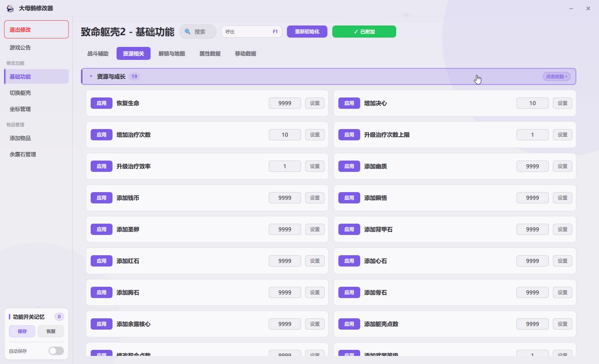The width and height of the screenshot is (599, 364).
Task: Switch to the 战斗辅助 tab
Action: pyautogui.click(x=98, y=53)
